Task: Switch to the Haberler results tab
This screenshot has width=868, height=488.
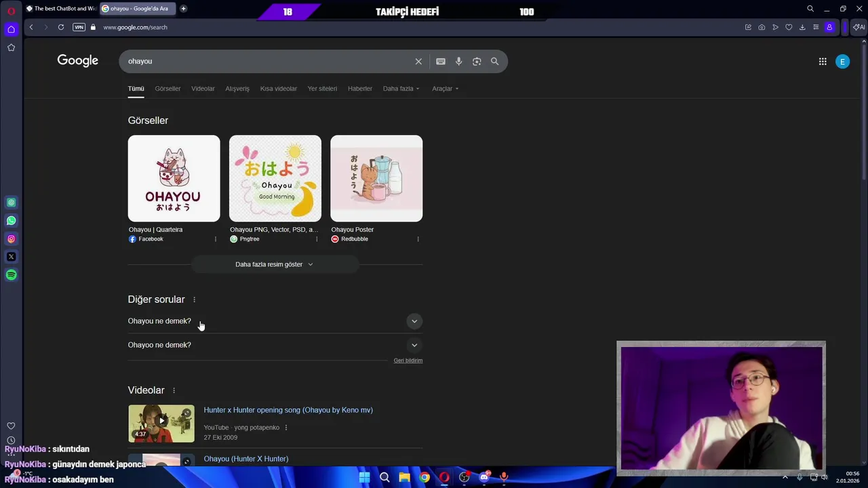Action: pos(360,89)
